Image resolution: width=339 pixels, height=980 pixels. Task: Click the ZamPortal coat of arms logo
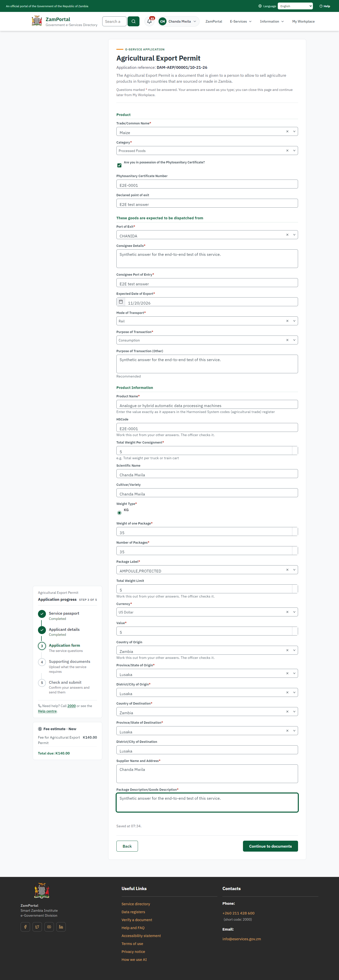pos(37,21)
